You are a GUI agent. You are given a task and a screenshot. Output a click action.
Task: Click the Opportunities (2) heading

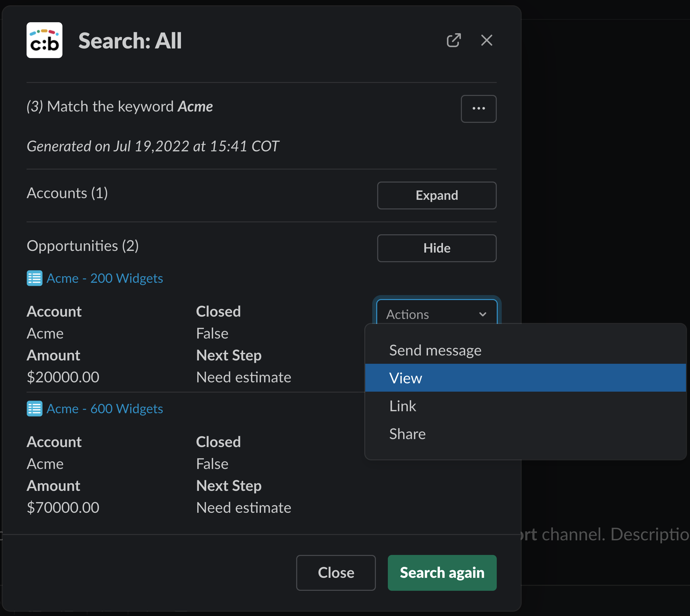click(x=83, y=246)
